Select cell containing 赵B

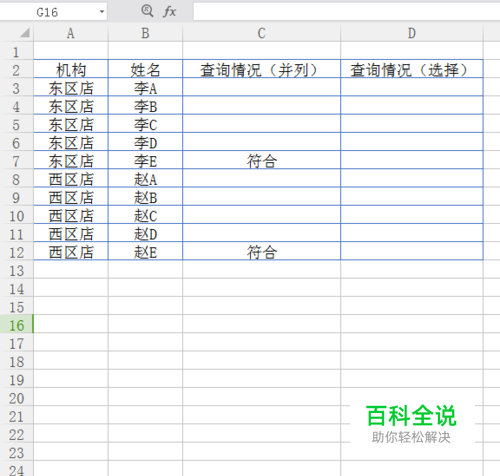(x=145, y=197)
